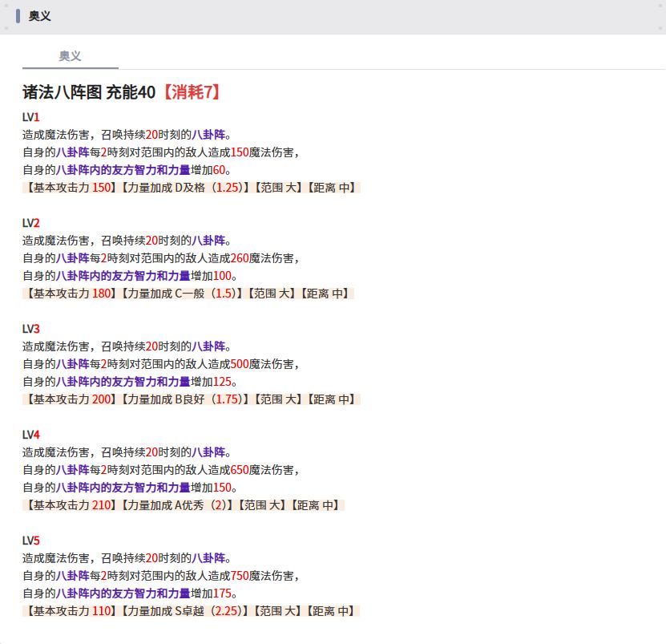Screen dimensions: 666x644
Task: Click 【范围 大】 in the LV1 stats row
Action: [x=278, y=188]
